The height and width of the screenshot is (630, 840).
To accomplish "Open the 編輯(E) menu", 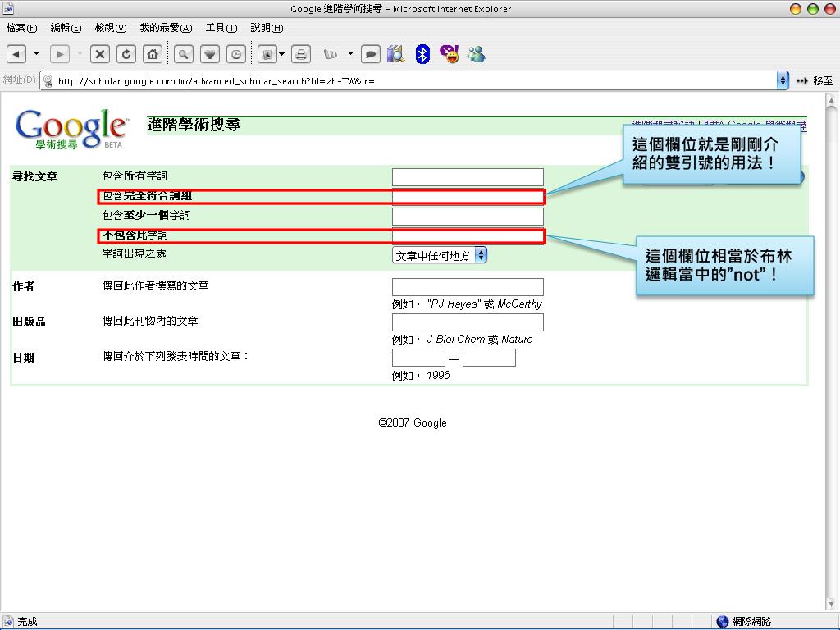I will [66, 28].
